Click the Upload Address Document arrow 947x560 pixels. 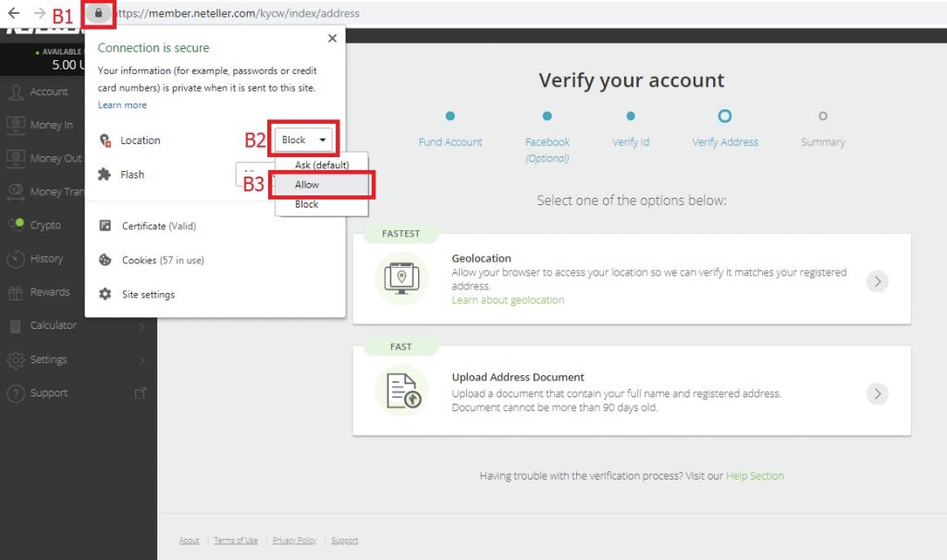coord(877,394)
